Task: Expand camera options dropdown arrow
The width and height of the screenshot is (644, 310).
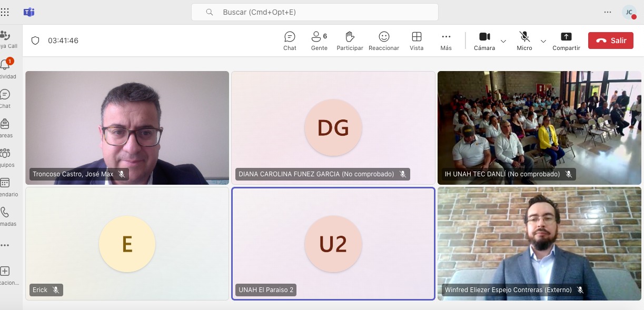Action: point(503,41)
